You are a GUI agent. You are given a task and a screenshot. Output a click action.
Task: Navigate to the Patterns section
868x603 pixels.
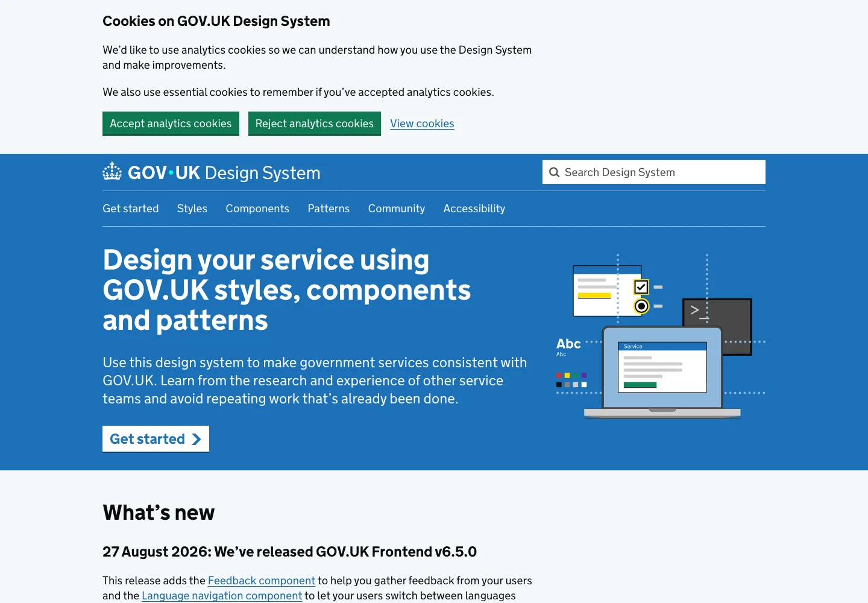coord(329,209)
